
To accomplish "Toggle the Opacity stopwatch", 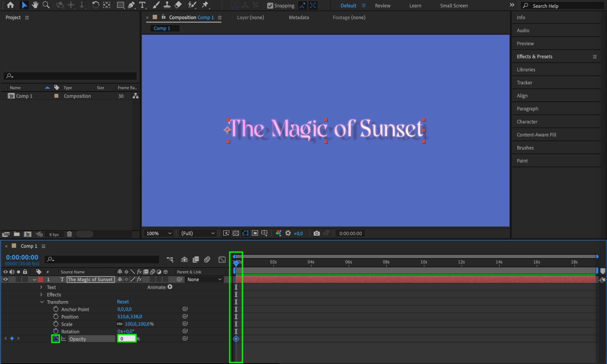I will (x=56, y=339).
